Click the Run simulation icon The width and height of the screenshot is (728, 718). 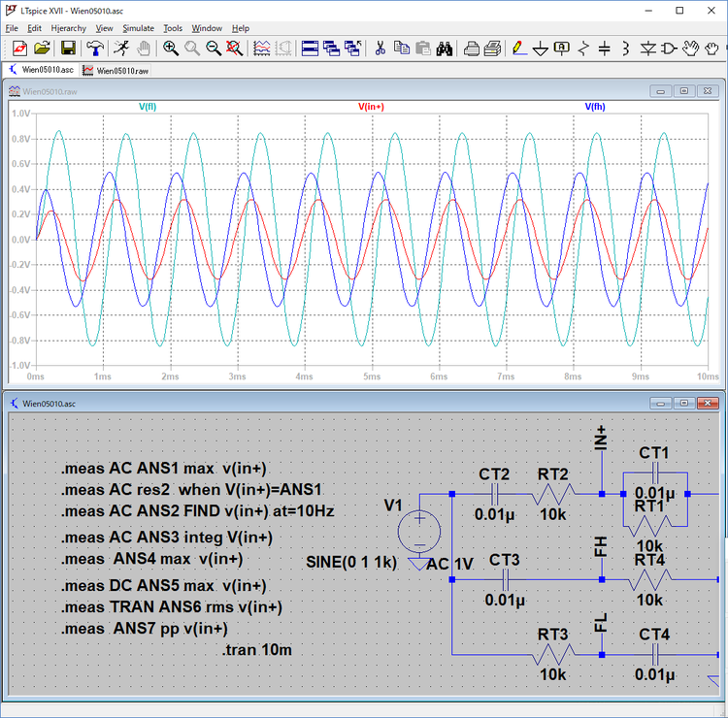[121, 48]
